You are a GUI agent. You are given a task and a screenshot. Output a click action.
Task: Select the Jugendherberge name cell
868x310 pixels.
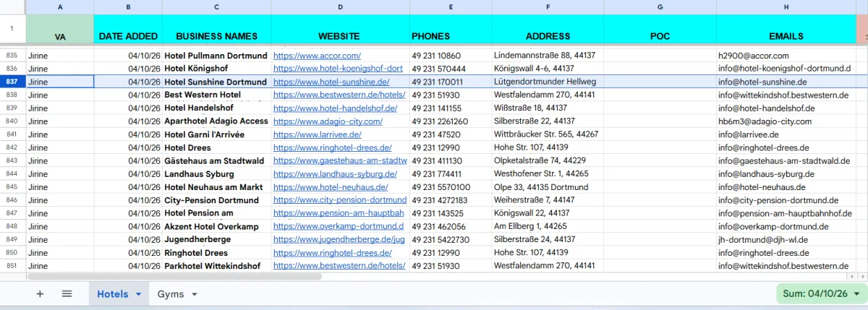pos(217,239)
